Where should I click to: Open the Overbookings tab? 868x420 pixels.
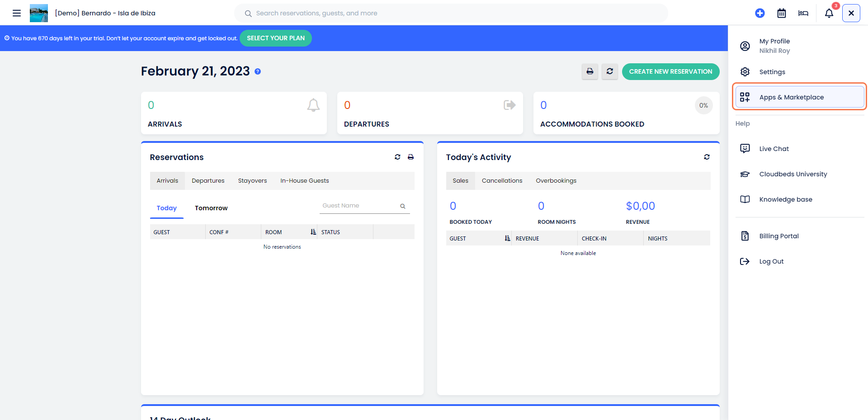(x=556, y=180)
